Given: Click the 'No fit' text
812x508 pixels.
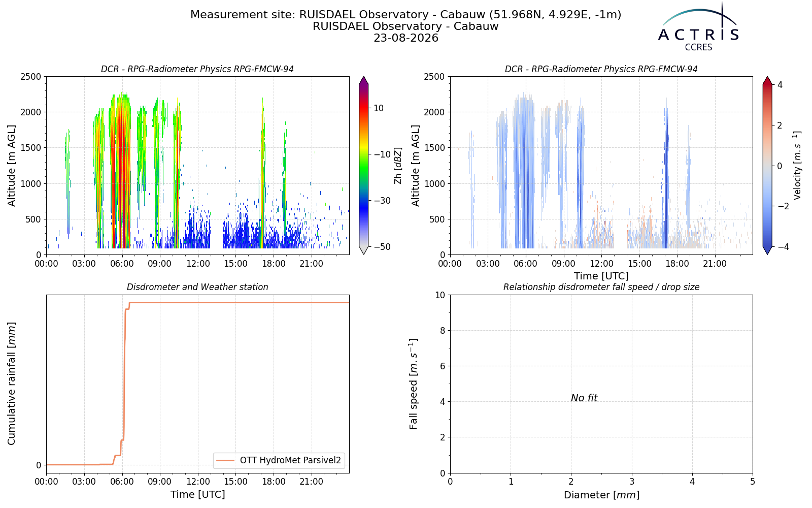Looking at the screenshot, I should (584, 398).
